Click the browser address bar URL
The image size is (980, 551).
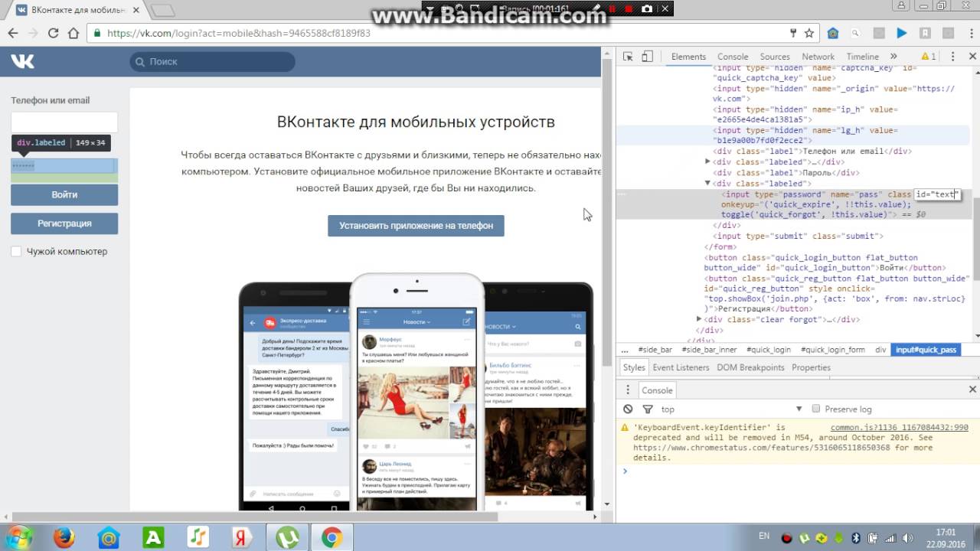tap(238, 34)
